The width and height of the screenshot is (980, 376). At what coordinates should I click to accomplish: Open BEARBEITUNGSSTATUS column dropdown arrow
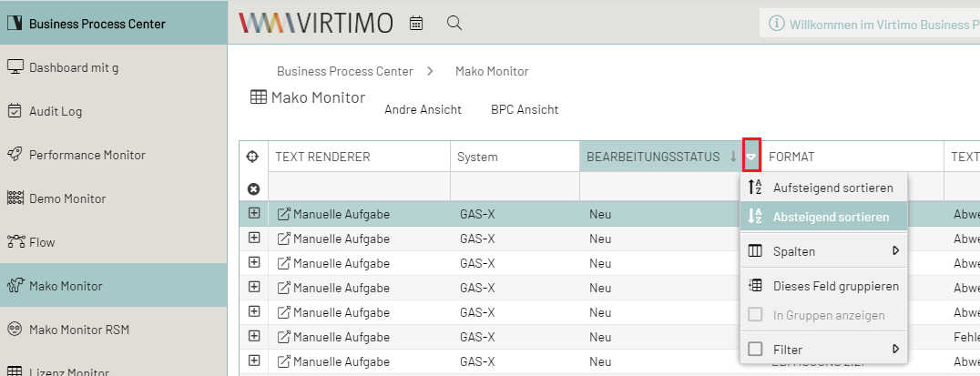coord(751,157)
